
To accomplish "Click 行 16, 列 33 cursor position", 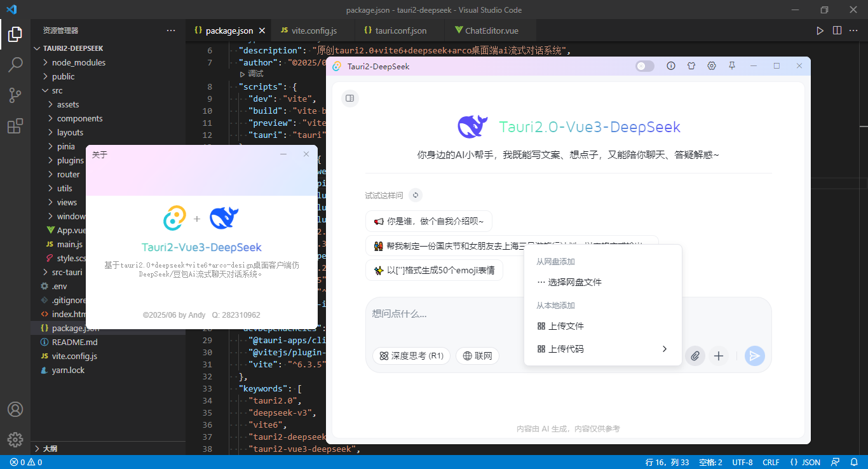I will pyautogui.click(x=667, y=462).
